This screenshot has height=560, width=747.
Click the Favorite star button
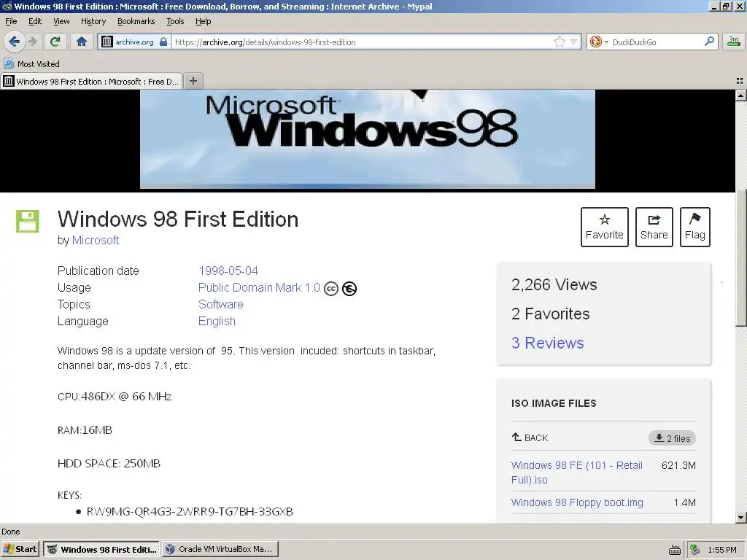(x=605, y=227)
